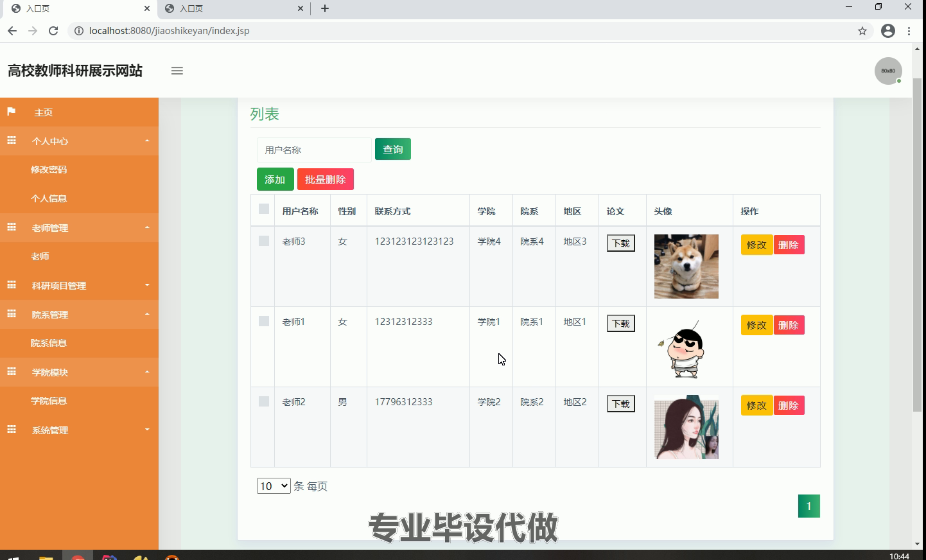Click 删除 for 老师1 row
The image size is (926, 560).
(789, 325)
